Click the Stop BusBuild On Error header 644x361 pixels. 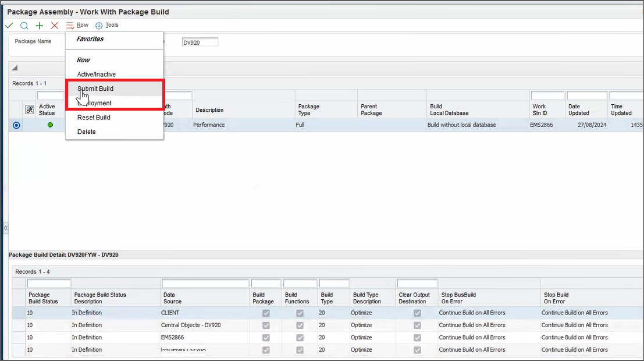click(458, 298)
